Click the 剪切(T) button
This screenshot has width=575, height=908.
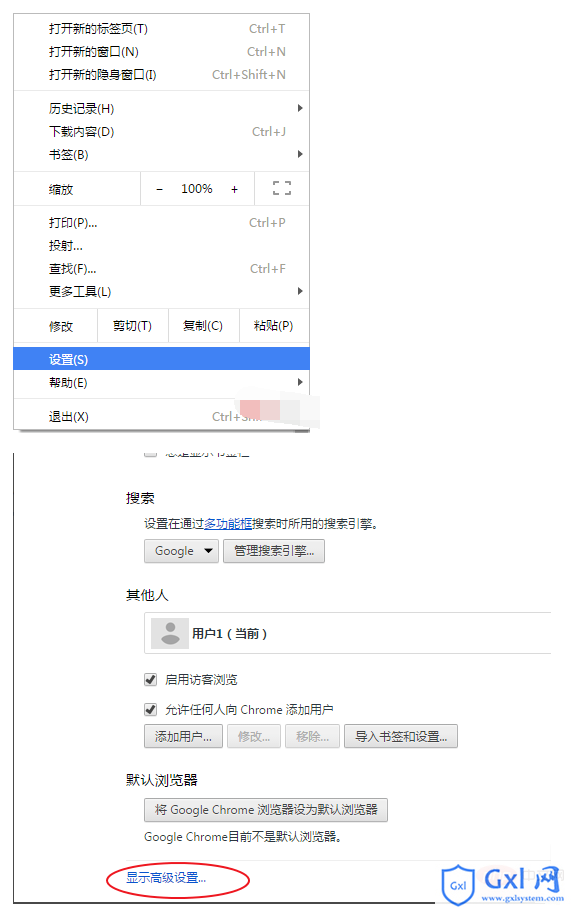(x=133, y=326)
